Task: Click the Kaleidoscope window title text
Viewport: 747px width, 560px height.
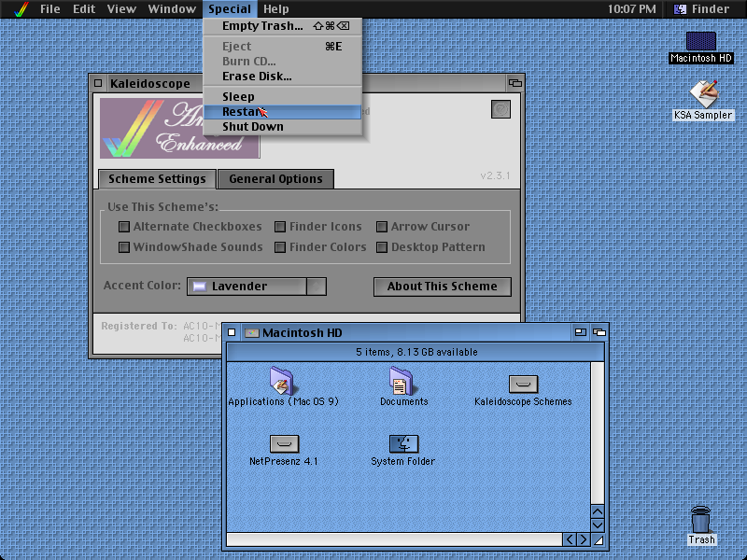Action: pos(150,83)
